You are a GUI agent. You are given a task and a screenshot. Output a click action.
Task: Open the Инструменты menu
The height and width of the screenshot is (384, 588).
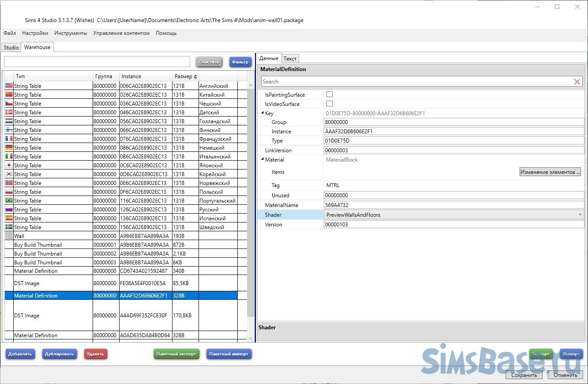[71, 33]
